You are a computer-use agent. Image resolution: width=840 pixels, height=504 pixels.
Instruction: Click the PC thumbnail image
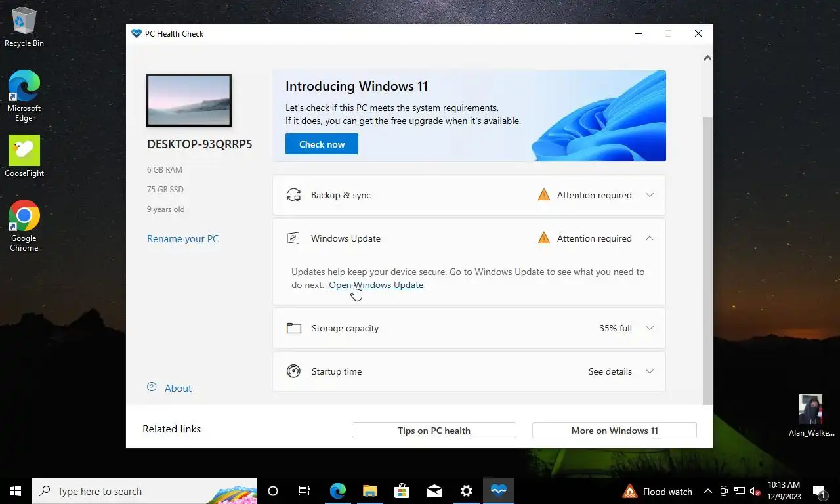pyautogui.click(x=189, y=100)
